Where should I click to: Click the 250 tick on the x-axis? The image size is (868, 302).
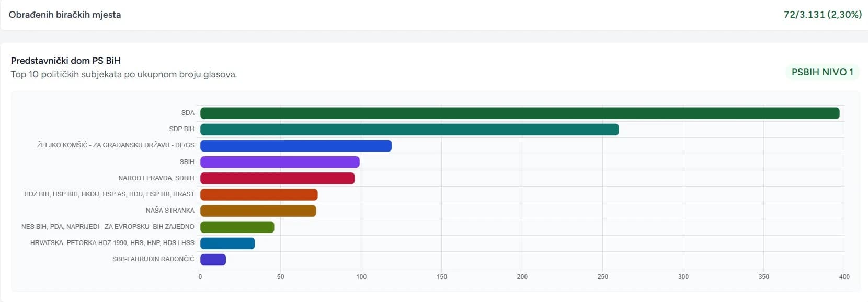pos(603,277)
